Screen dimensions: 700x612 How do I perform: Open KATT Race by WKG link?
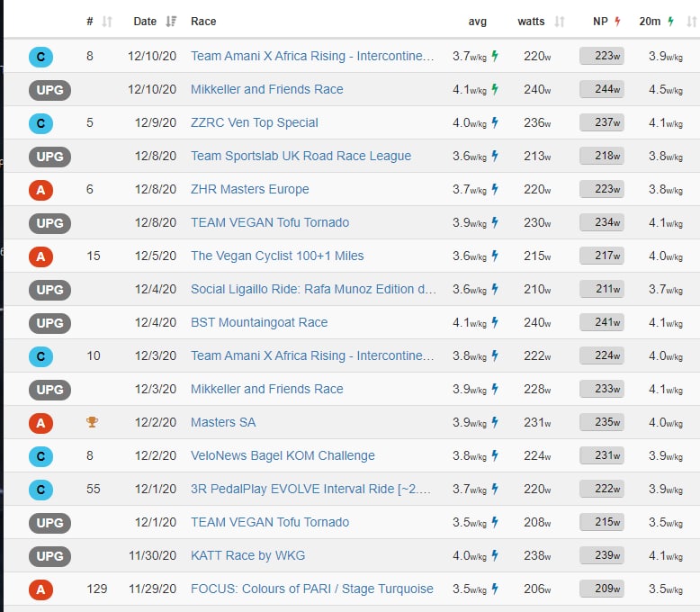247,555
